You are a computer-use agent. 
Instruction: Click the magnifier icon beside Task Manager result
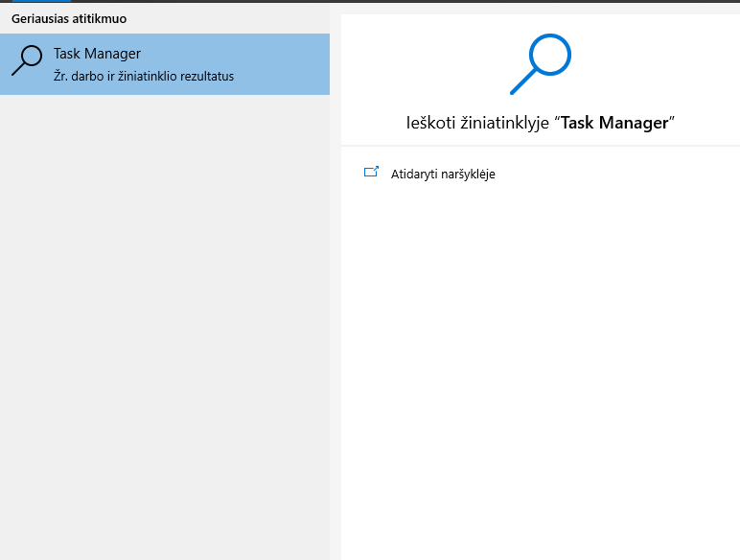point(27,60)
